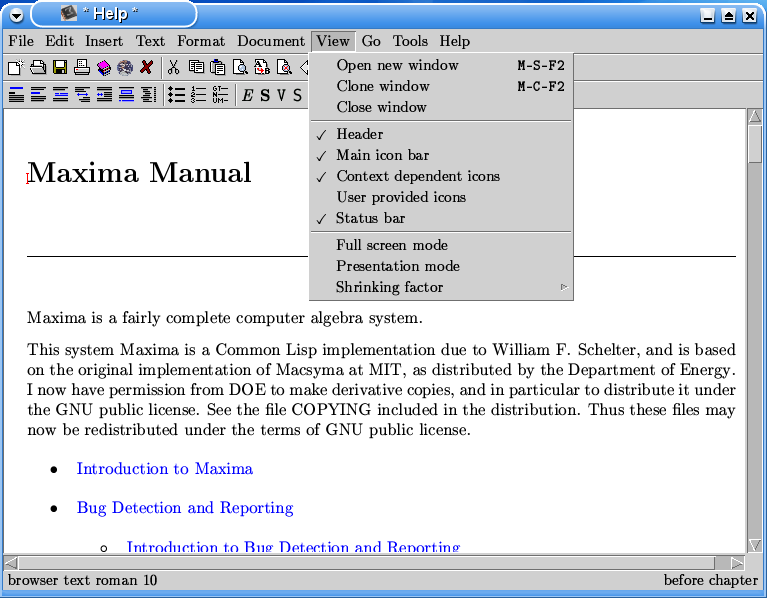Click the Print icon
Image resolution: width=767 pixels, height=598 pixels.
[x=82, y=67]
